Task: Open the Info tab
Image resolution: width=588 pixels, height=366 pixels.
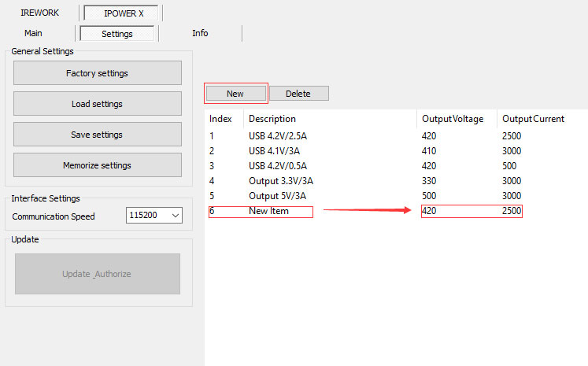Action: [200, 33]
